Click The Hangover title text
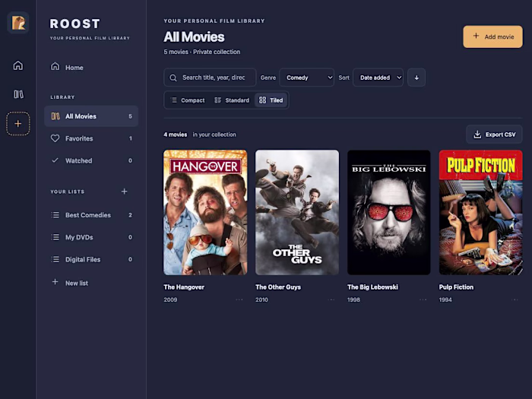 184,287
